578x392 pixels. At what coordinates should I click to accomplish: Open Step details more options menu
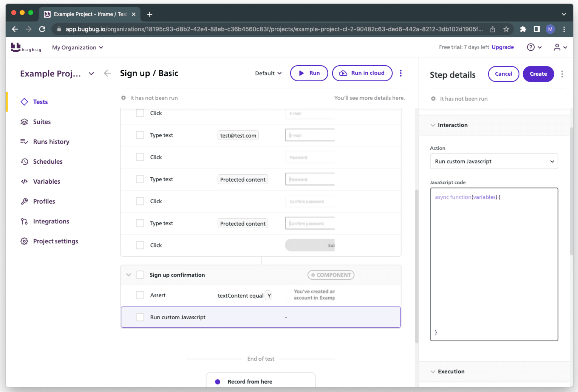pyautogui.click(x=562, y=74)
